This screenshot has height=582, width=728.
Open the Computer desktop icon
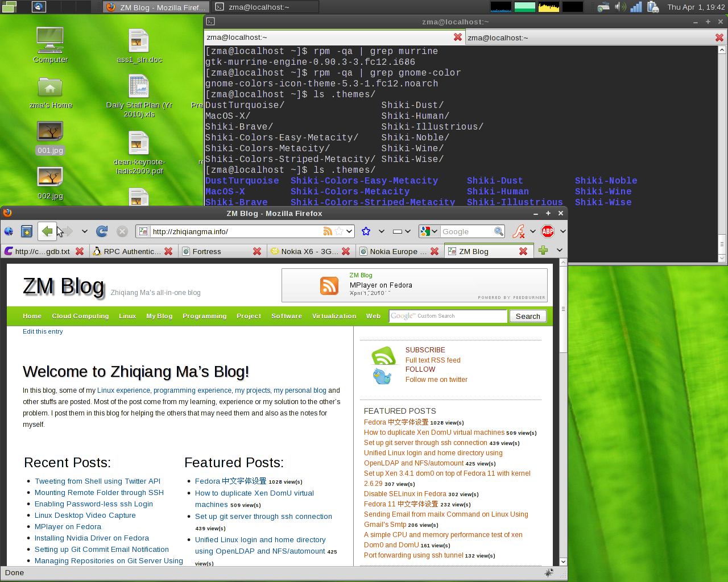point(50,44)
